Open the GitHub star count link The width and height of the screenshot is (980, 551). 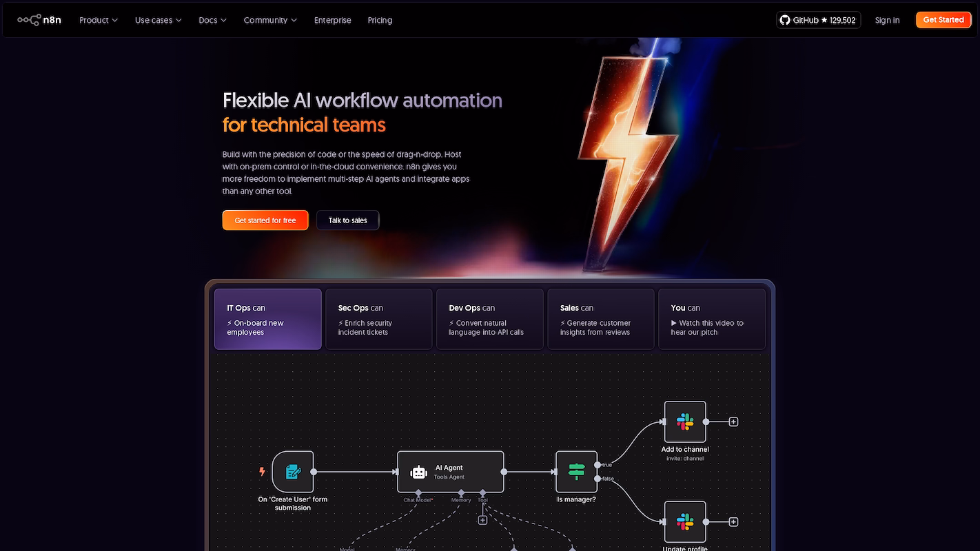pyautogui.click(x=818, y=20)
